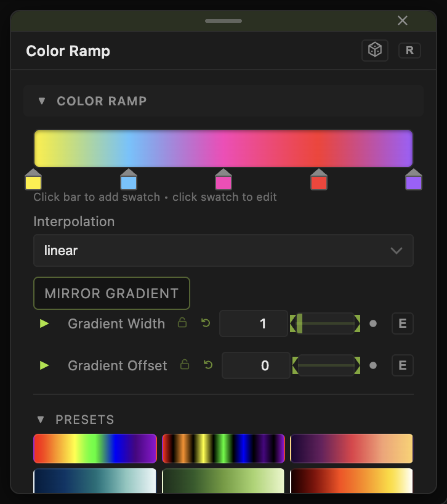Close the Color Ramp panel
The image size is (447, 504).
(403, 20)
